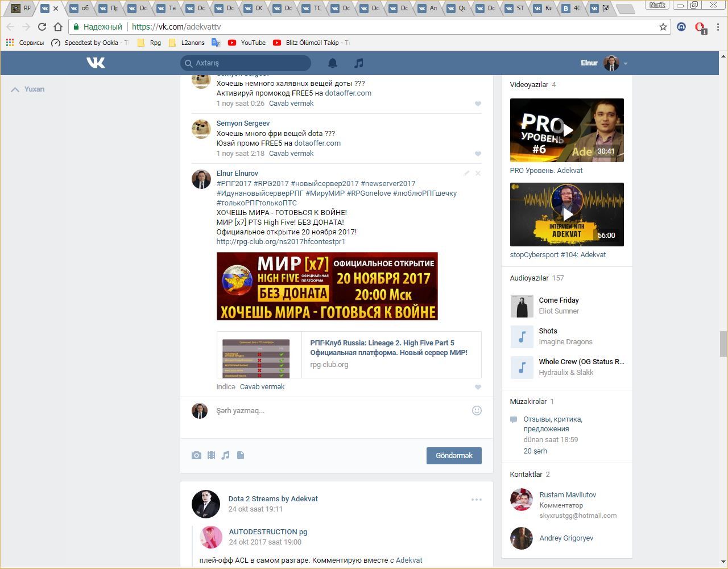Attach audio with note icon
Image resolution: width=728 pixels, height=569 pixels.
pos(226,455)
